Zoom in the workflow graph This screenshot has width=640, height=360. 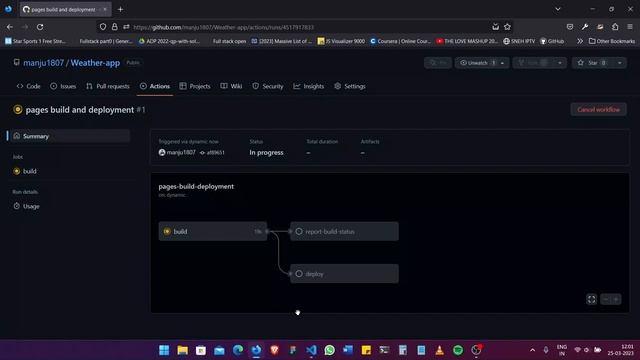(616, 299)
